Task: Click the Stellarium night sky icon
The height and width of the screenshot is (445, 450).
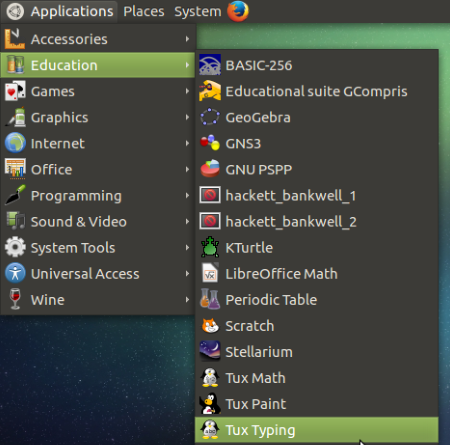Action: [210, 351]
